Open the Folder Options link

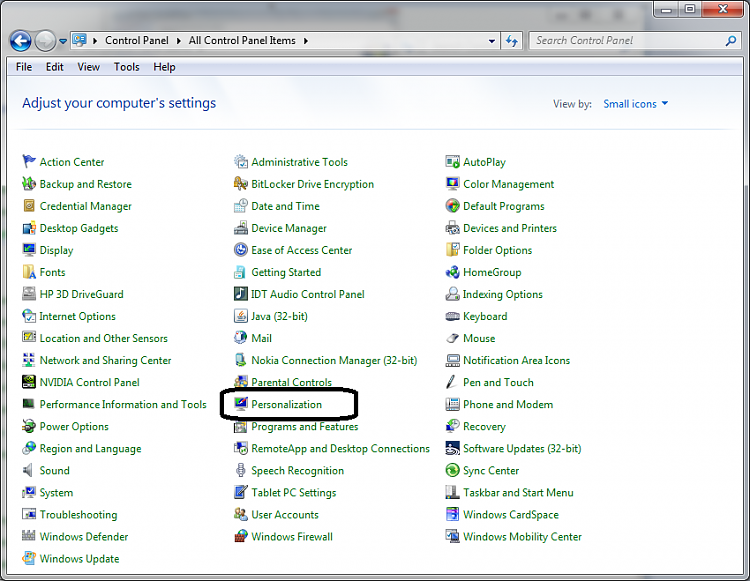click(x=497, y=250)
